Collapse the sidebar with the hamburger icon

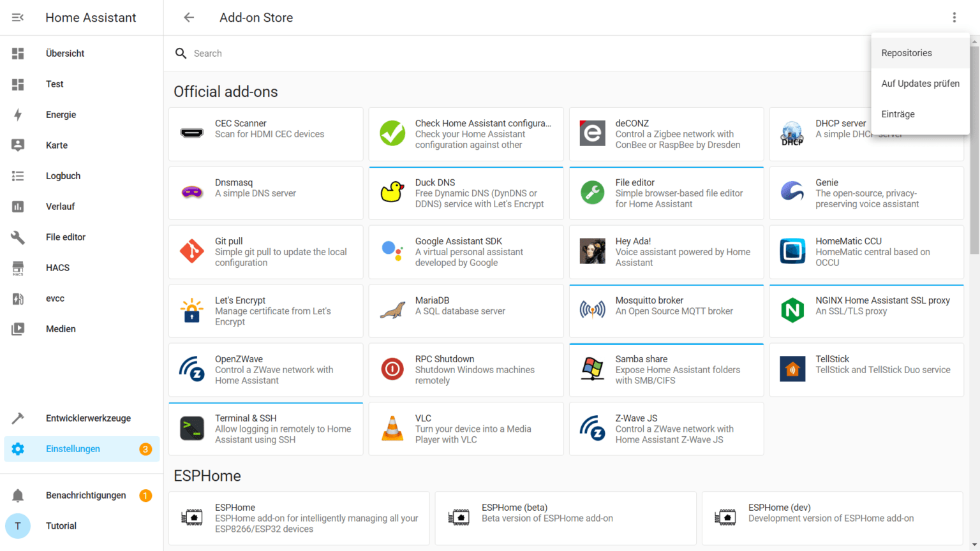pos(18,17)
